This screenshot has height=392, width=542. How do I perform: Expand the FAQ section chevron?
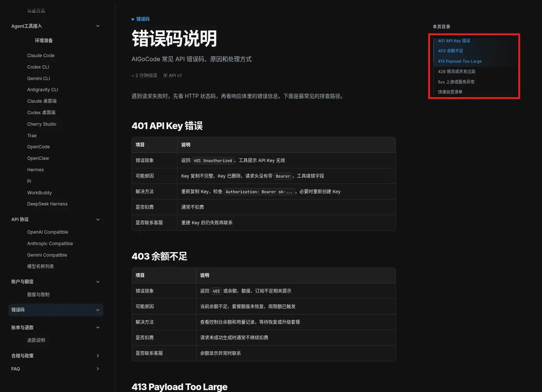pyautogui.click(x=98, y=369)
